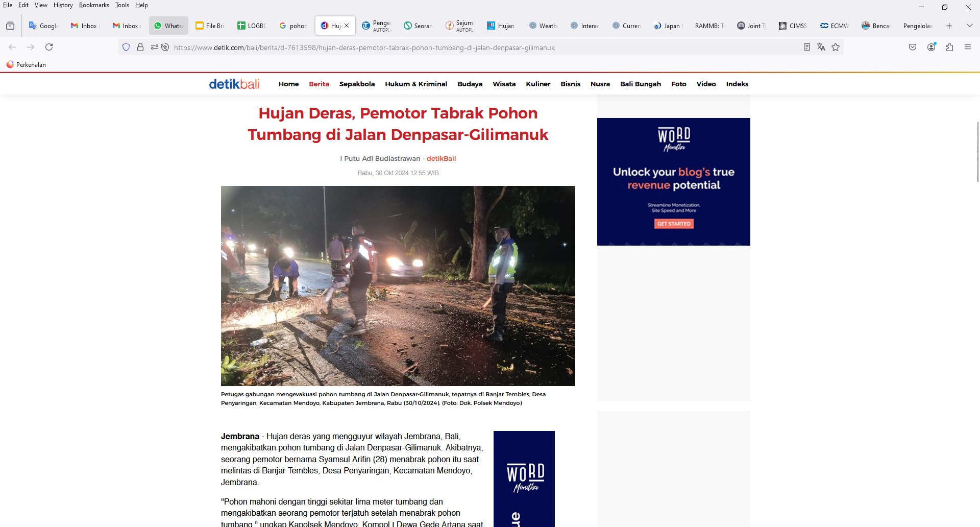
Task: Open the File menu
Action: (x=8, y=5)
